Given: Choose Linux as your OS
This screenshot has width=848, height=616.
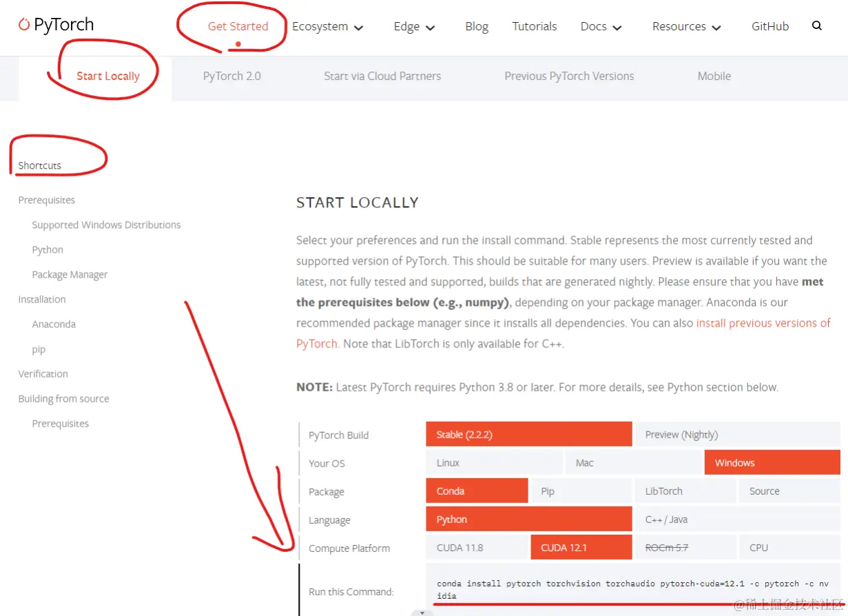Looking at the screenshot, I should [x=494, y=462].
